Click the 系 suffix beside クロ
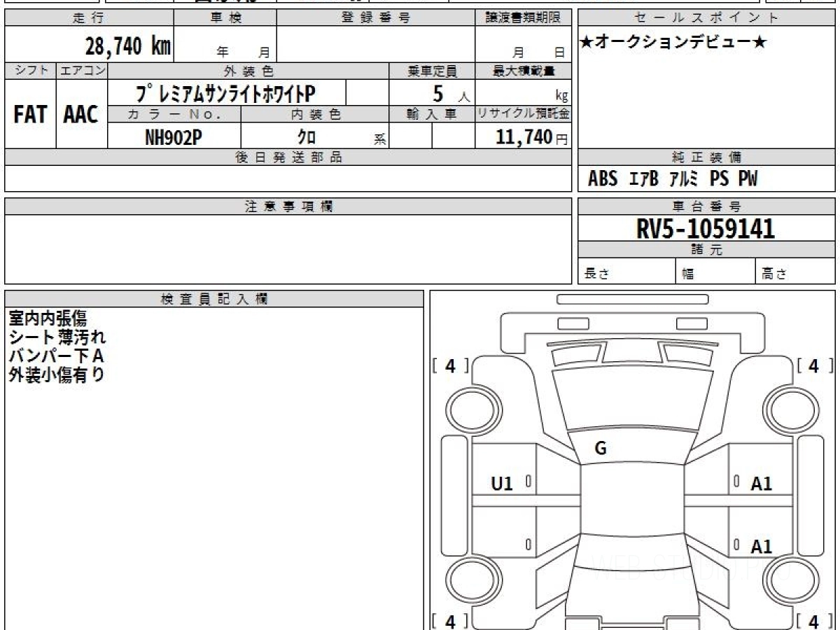The width and height of the screenshot is (840, 630). [x=380, y=139]
